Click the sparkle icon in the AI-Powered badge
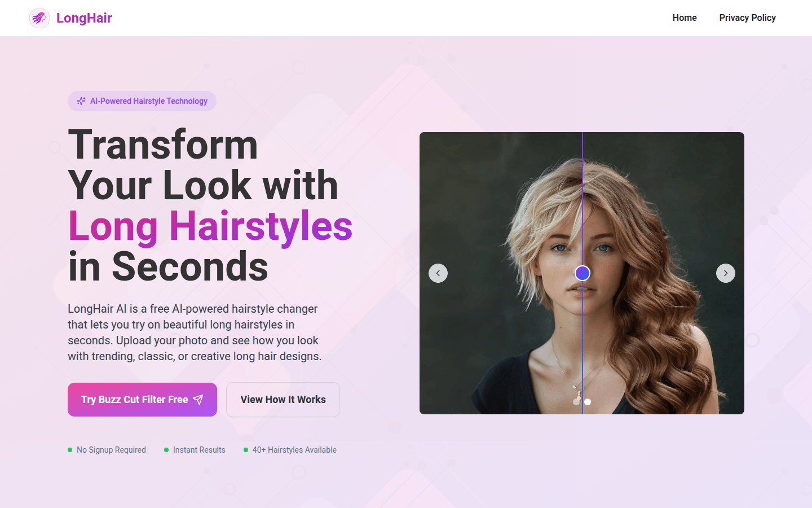The width and height of the screenshot is (812, 508). click(81, 101)
